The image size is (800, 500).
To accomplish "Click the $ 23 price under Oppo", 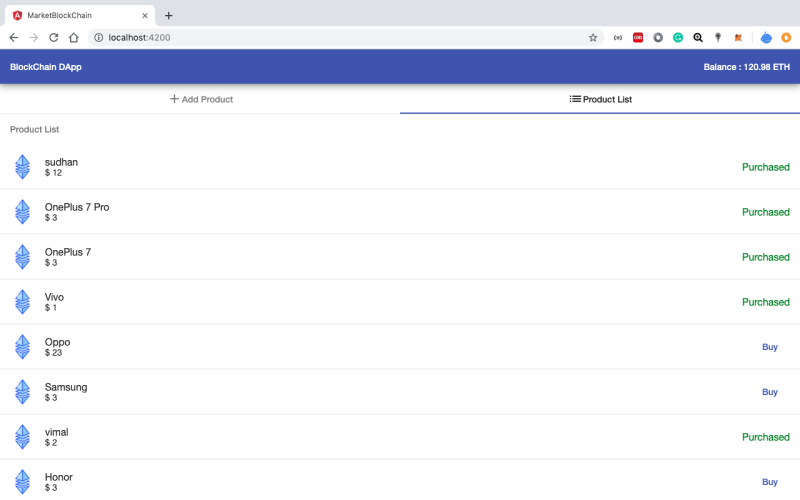I will point(53,353).
